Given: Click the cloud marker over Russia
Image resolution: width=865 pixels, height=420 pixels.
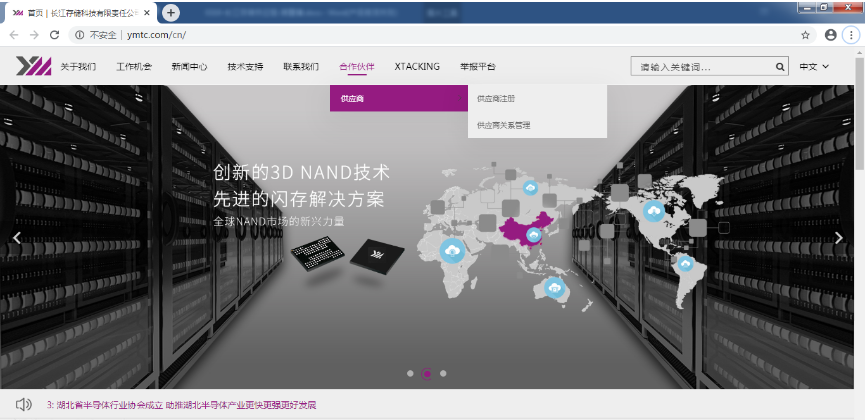Looking at the screenshot, I should pos(531,188).
